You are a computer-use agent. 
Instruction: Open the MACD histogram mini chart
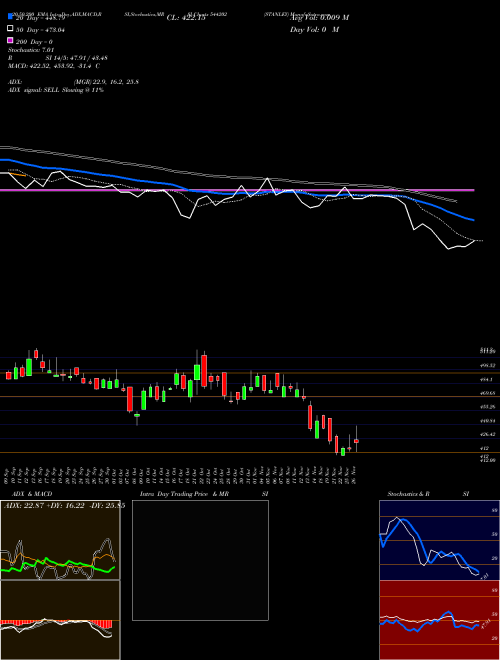pyautogui.click(x=60, y=620)
